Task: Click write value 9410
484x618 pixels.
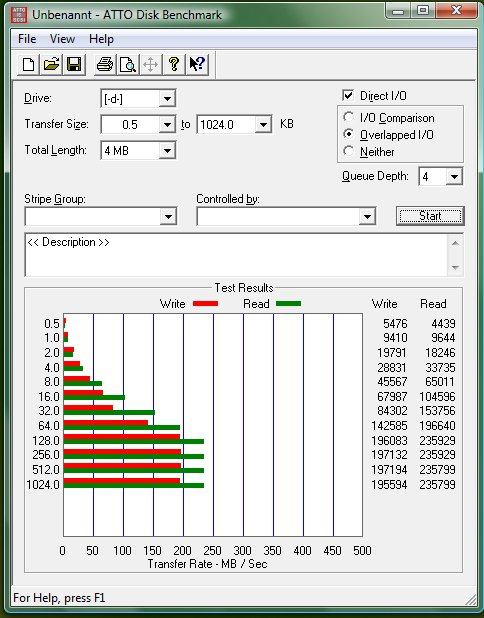Action: pyautogui.click(x=395, y=338)
